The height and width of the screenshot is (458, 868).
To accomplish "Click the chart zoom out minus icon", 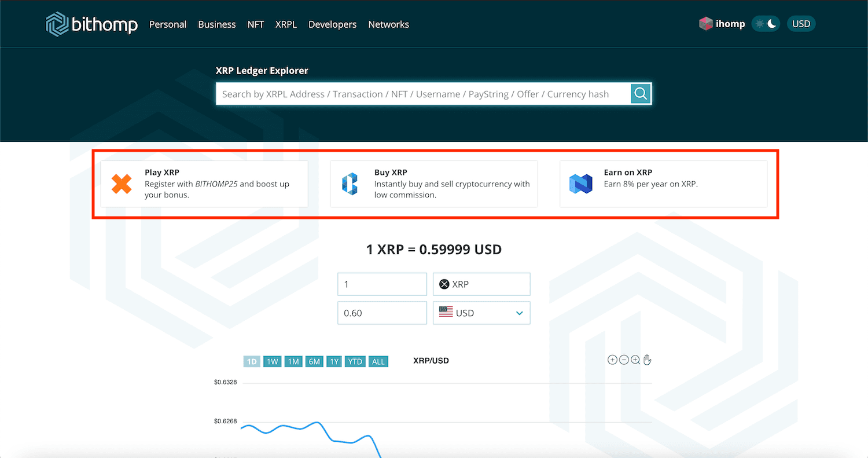I will tap(624, 360).
